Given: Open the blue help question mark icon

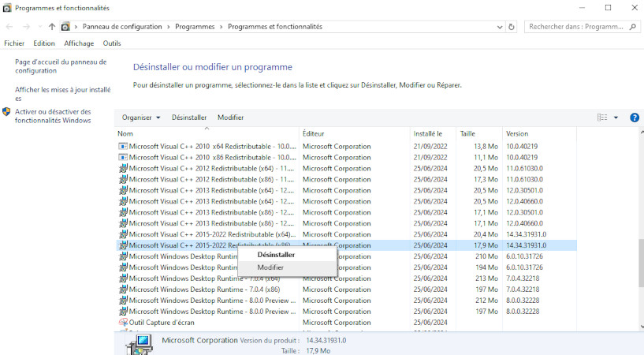Looking at the screenshot, I should click(x=634, y=118).
